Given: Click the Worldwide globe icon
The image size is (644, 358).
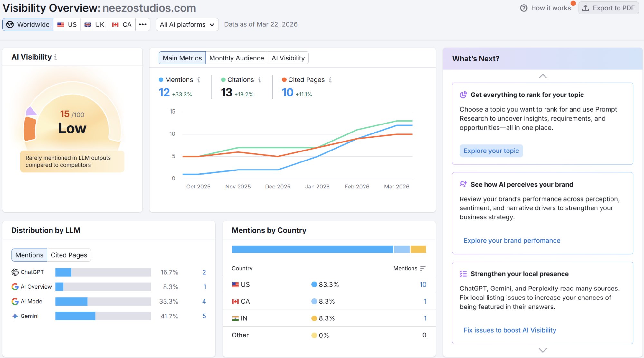Looking at the screenshot, I should 10,24.
